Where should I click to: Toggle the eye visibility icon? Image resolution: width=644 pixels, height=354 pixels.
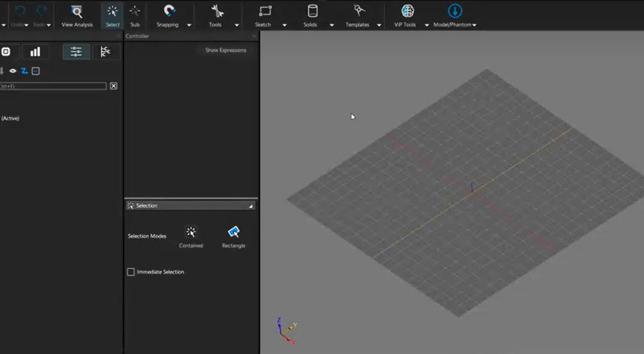[x=13, y=71]
